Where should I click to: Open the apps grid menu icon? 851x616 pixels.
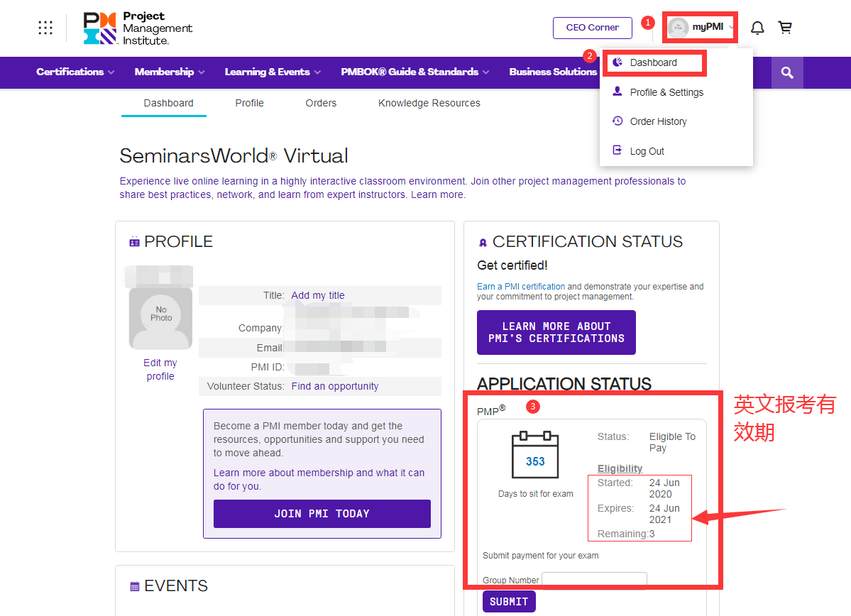tap(45, 28)
